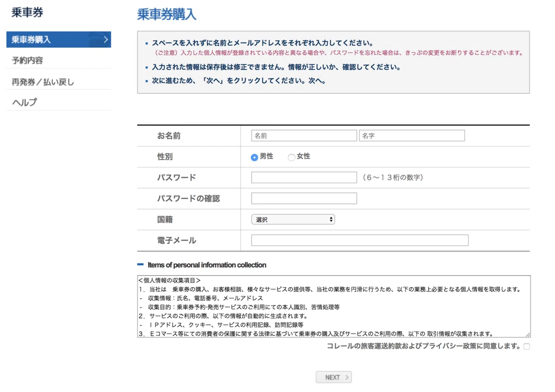
Task: Click the chevron arrow on 乗車券購入 menu
Action: point(106,40)
